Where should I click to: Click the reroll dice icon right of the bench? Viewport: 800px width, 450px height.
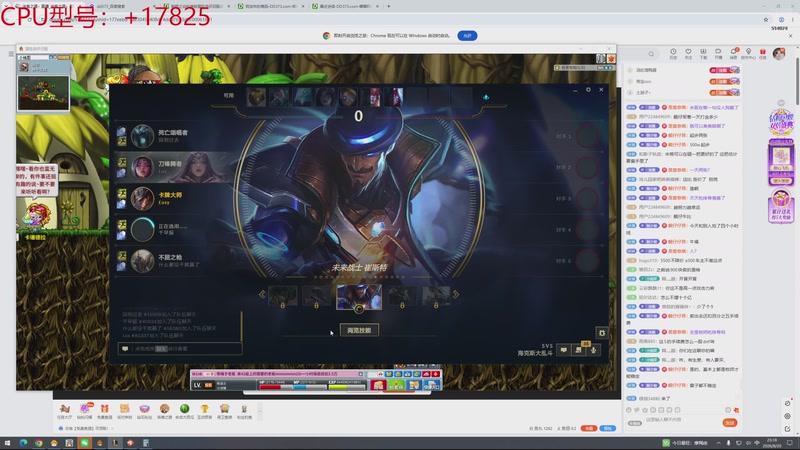tap(486, 97)
